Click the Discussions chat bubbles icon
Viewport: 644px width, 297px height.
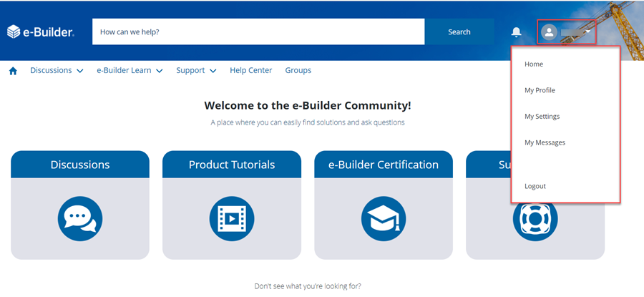coord(80,218)
